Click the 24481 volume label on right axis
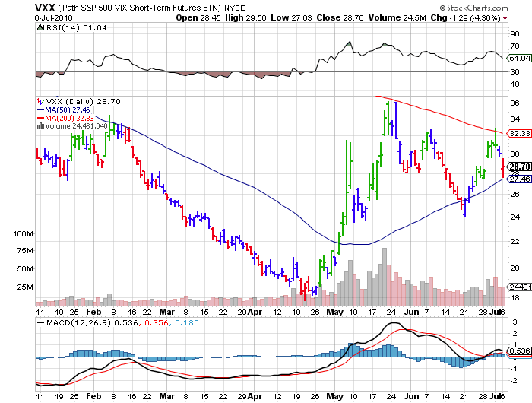This screenshot has height=403, width=532. [519, 287]
